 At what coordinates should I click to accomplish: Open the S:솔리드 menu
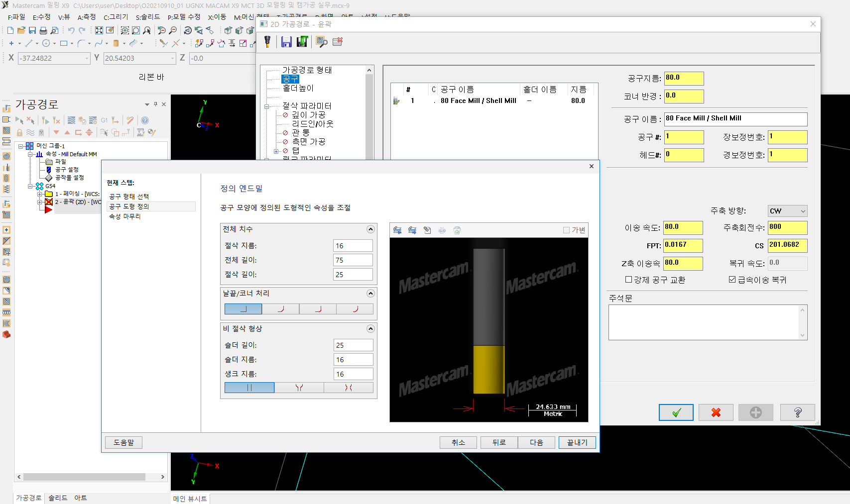148,17
